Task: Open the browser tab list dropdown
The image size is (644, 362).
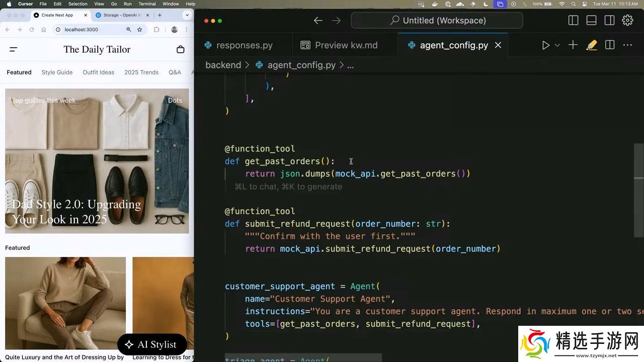Action: tap(187, 15)
